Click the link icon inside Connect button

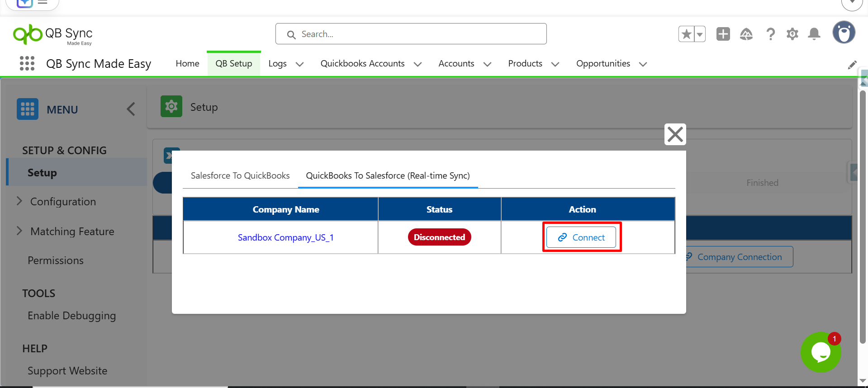(562, 237)
